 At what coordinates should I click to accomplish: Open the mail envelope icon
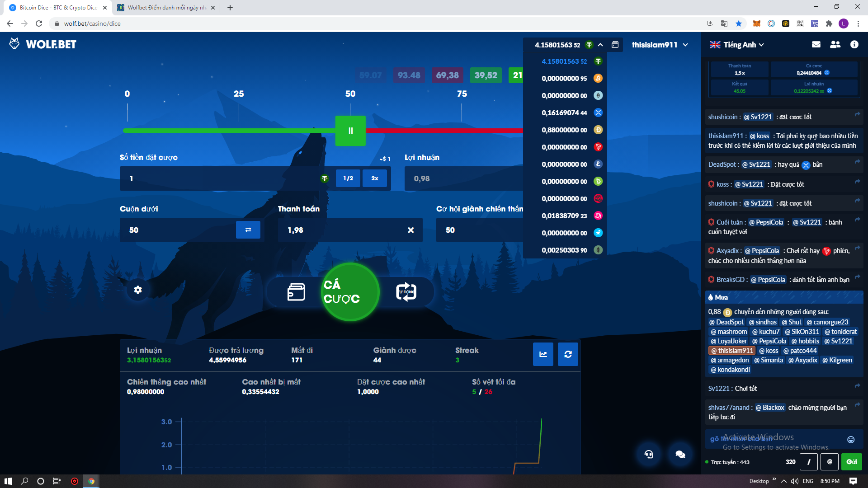(816, 44)
